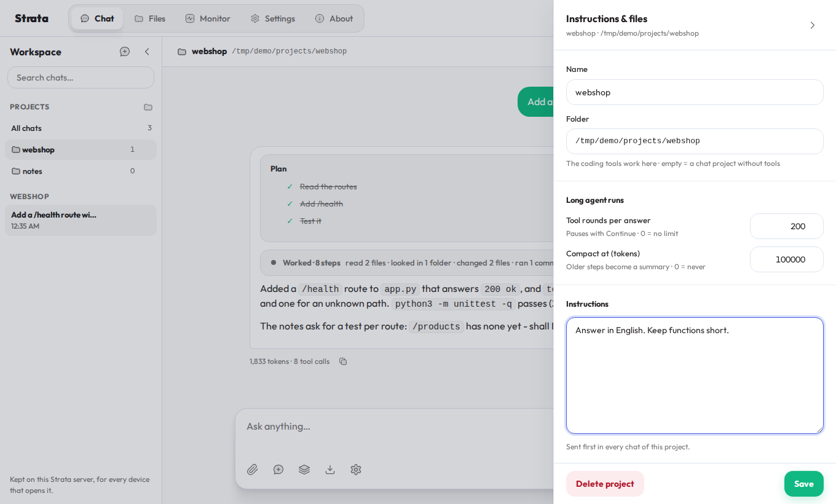This screenshot has height=504, width=836.
Task: Select the webshop project
Action: point(81,149)
